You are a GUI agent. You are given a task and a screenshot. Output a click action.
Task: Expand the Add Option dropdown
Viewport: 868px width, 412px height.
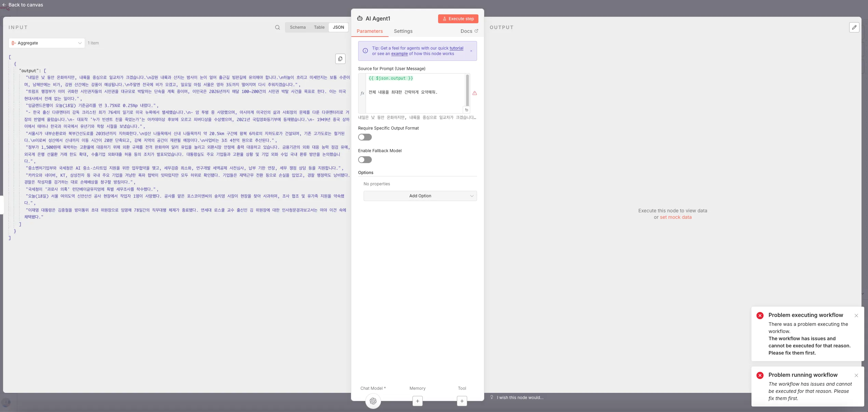point(420,196)
